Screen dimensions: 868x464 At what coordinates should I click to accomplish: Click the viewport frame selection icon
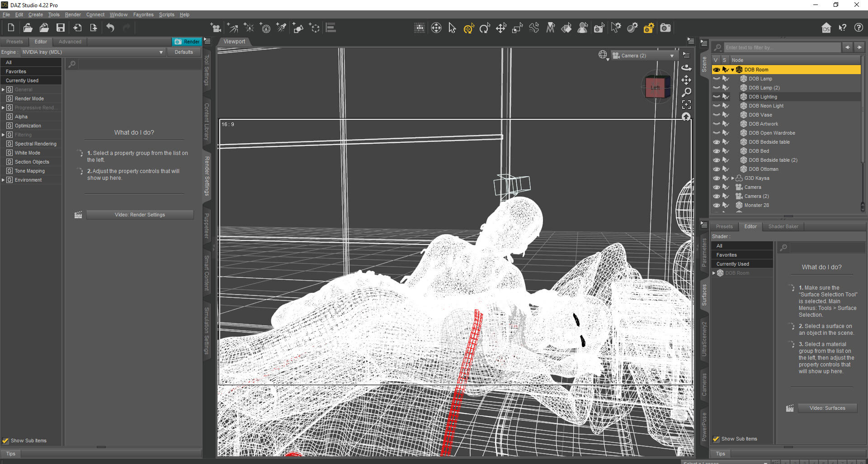[x=686, y=105]
